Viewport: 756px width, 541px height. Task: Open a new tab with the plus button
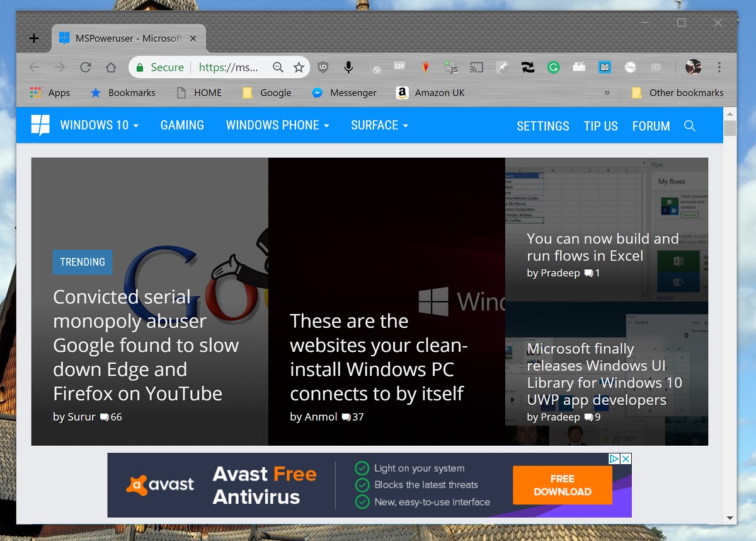tap(34, 38)
